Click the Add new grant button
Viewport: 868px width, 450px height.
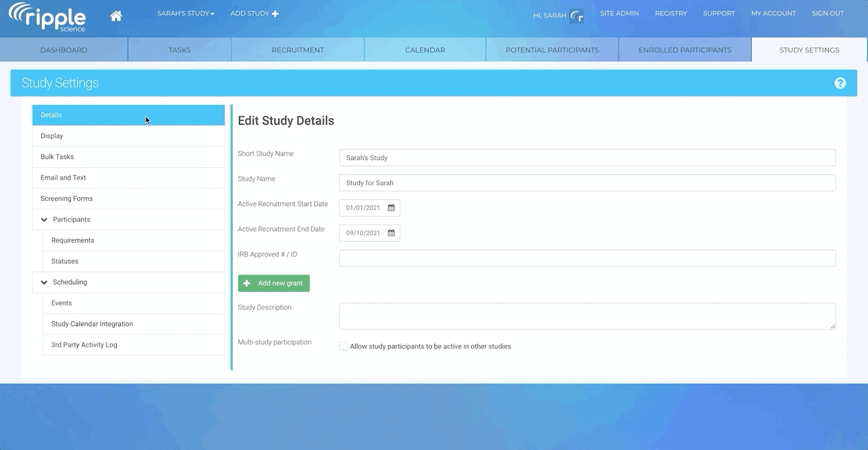pos(273,283)
